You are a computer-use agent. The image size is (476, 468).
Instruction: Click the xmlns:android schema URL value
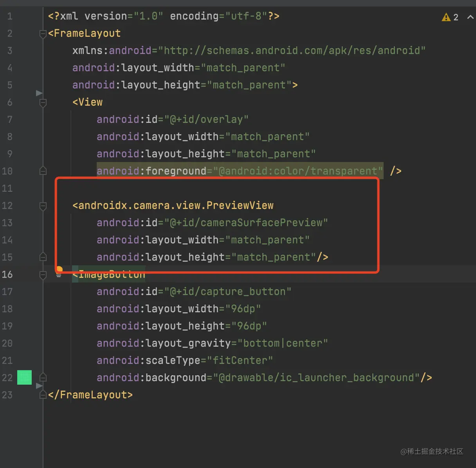point(292,50)
